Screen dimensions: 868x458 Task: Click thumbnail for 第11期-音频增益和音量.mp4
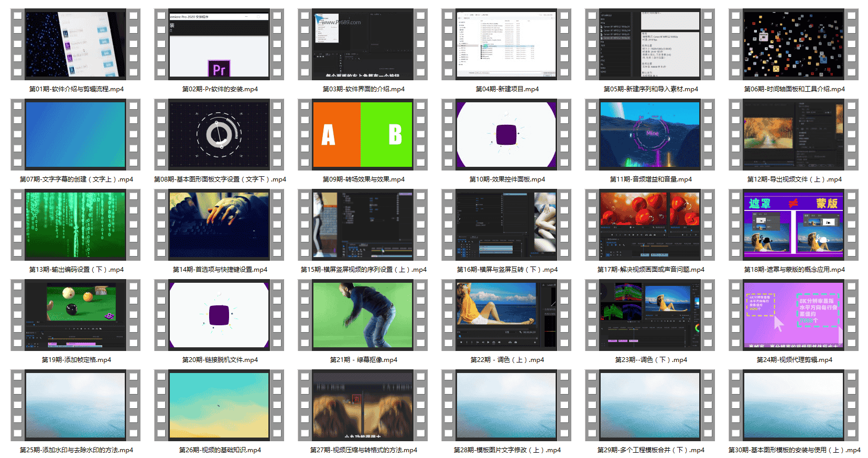coord(650,134)
